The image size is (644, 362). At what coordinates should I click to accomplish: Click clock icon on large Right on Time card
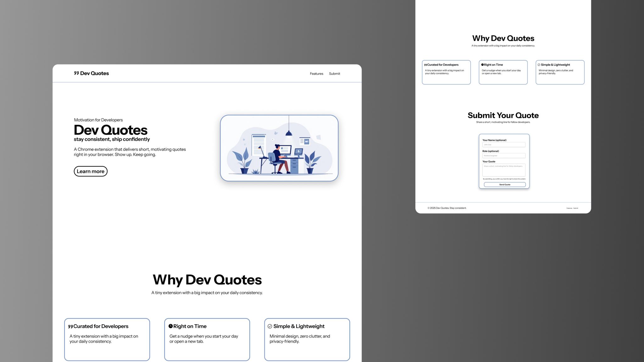point(170,326)
